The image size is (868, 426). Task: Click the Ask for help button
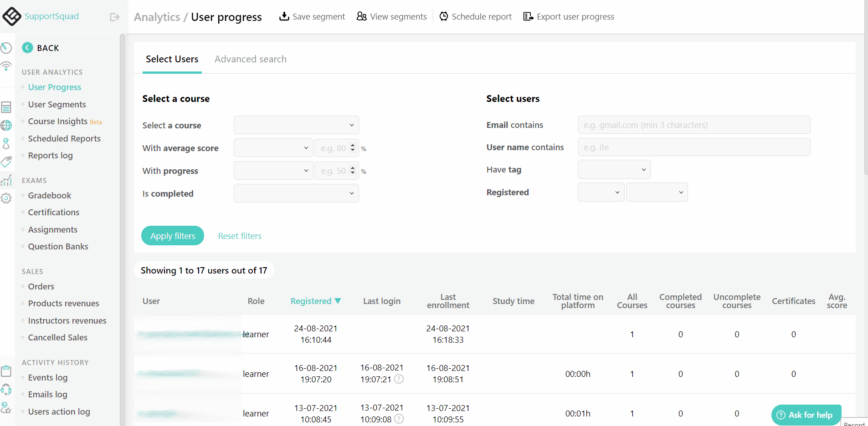[806, 415]
